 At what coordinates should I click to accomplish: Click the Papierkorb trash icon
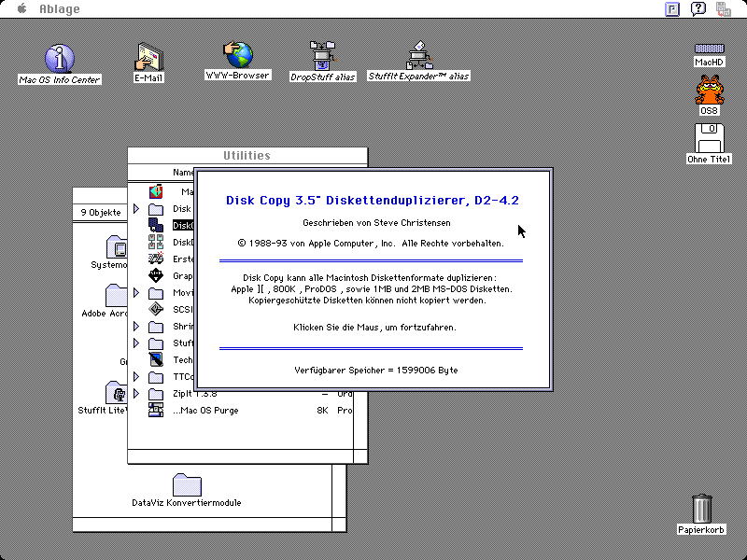coord(701,509)
